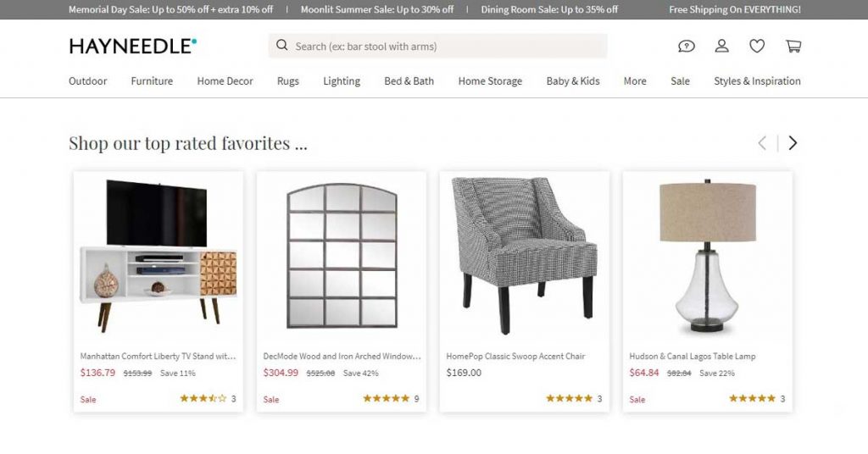The height and width of the screenshot is (454, 868).
Task: Show previous top rated favorites
Action: tap(762, 143)
